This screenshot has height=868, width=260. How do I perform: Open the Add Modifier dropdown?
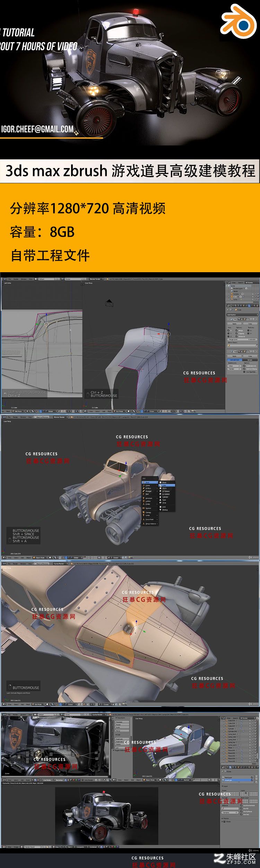point(242,315)
